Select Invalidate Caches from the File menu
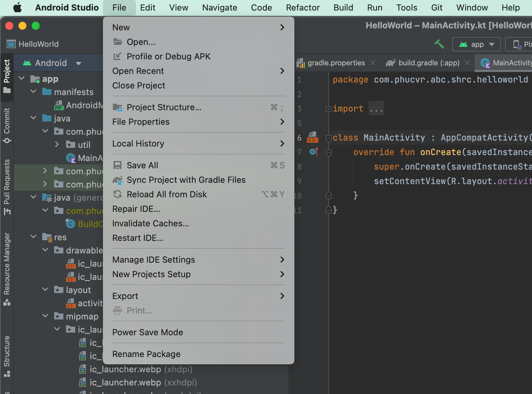This screenshot has width=532, height=394. (x=150, y=223)
